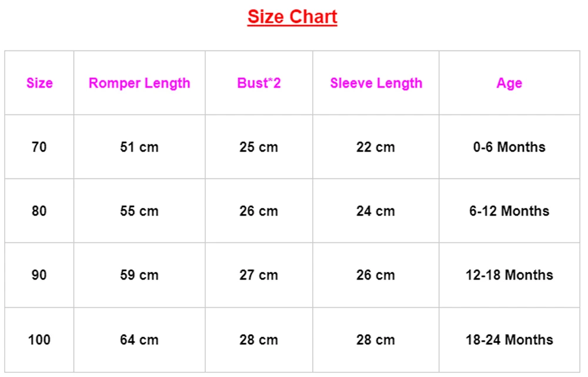
Task: Click the 12-18 Months age cell
Action: (509, 275)
